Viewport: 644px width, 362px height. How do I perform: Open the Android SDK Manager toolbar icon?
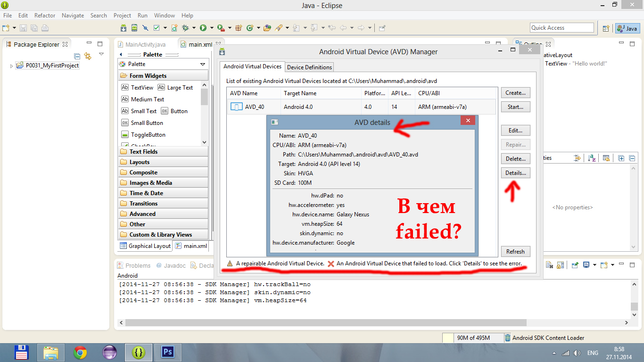[x=124, y=28]
